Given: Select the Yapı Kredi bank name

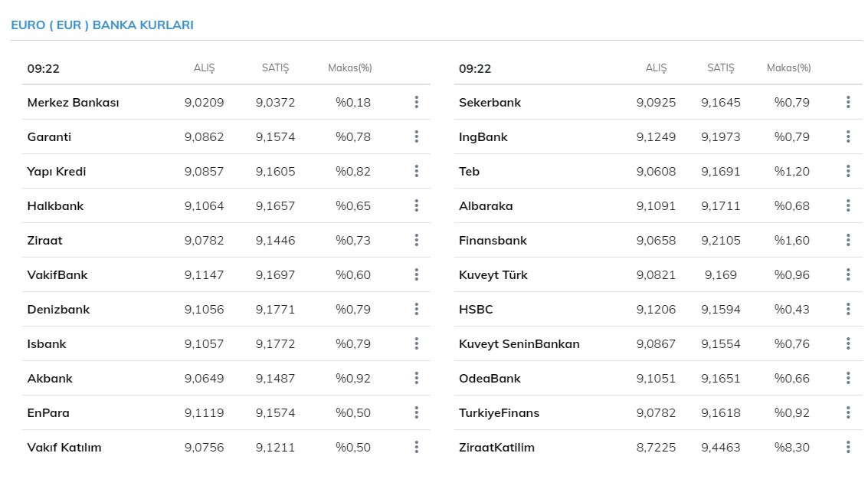Looking at the screenshot, I should [x=57, y=172].
